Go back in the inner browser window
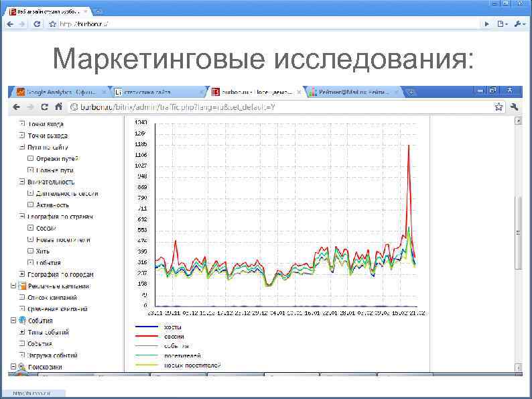Image resolution: width=532 pixels, height=399 pixels. 16,107
